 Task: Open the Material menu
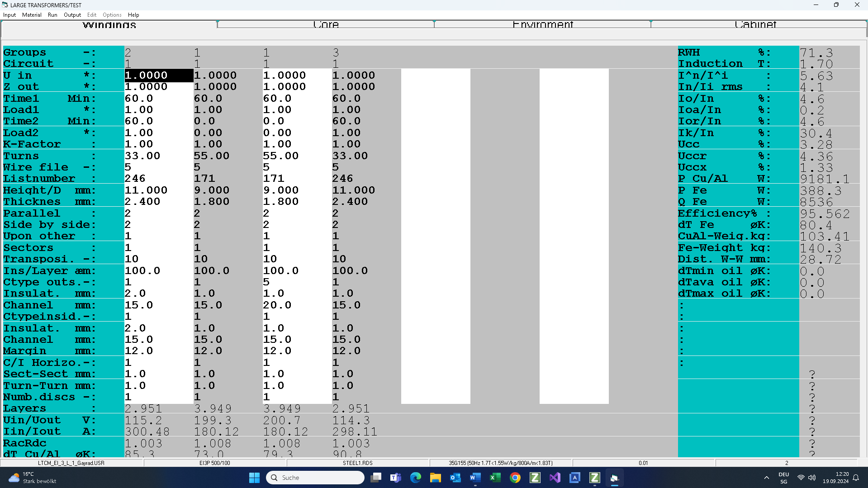point(32,15)
